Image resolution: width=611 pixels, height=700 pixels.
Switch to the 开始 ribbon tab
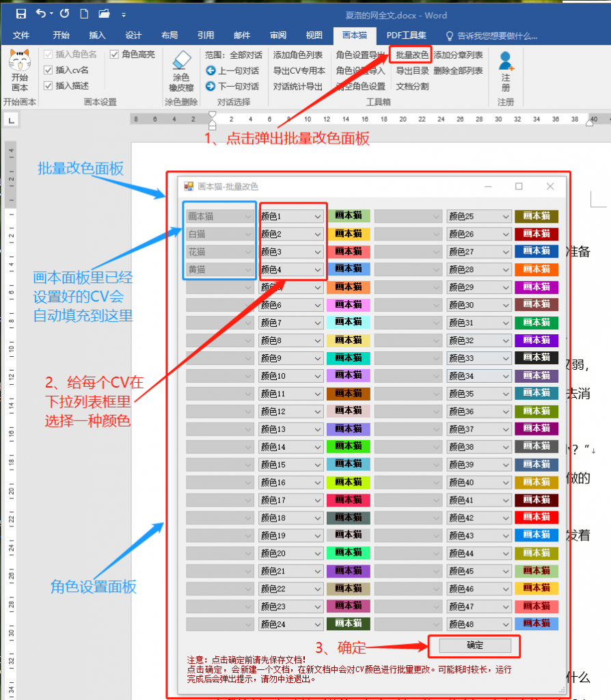coord(61,36)
